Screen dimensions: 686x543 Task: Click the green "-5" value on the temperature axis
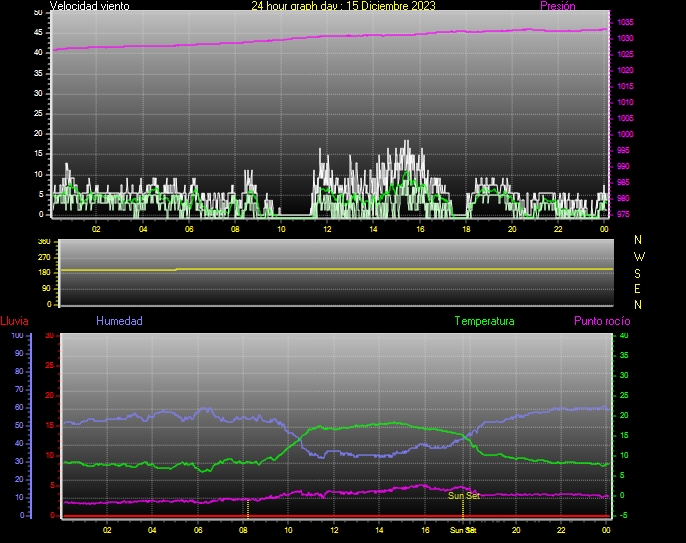[624, 515]
